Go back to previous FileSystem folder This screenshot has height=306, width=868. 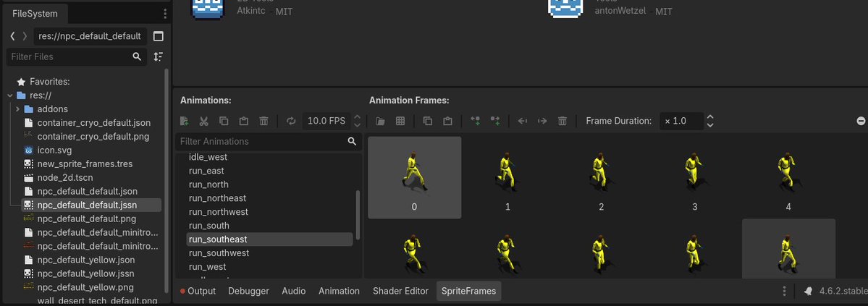pos(13,36)
